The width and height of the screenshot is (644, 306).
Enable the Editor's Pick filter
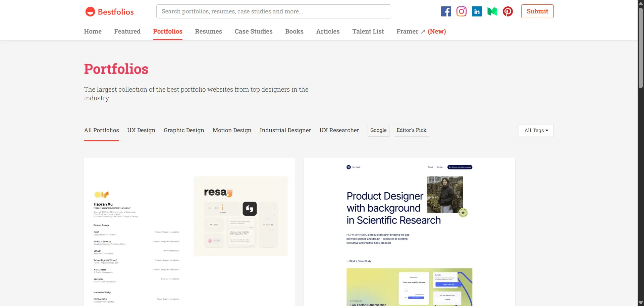coord(411,130)
